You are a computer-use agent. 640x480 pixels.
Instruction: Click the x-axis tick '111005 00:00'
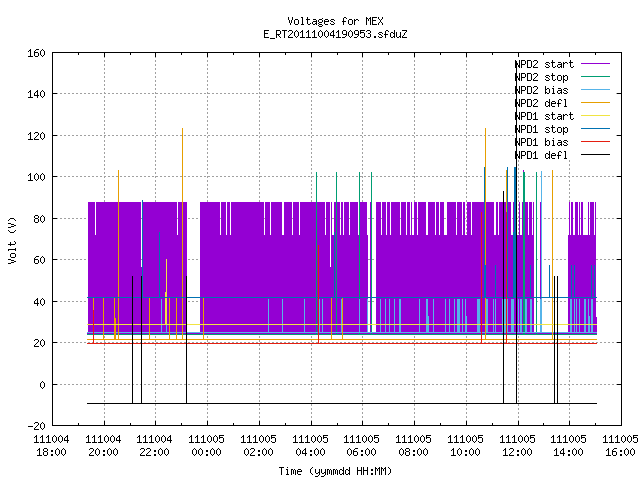coord(207,446)
